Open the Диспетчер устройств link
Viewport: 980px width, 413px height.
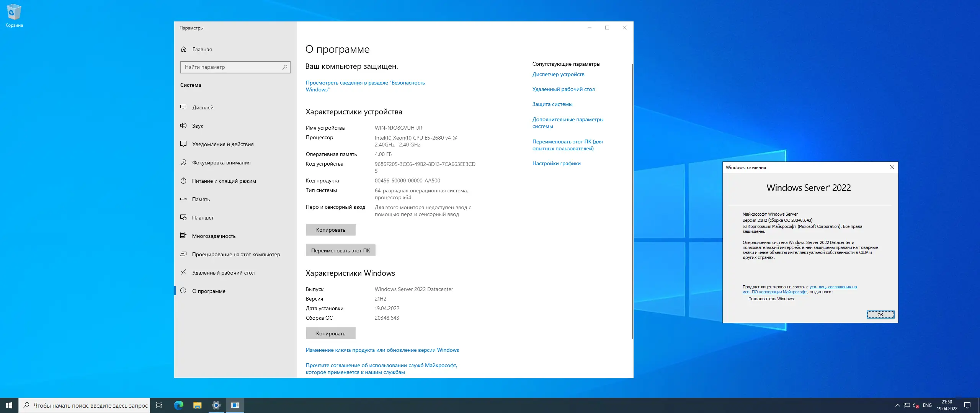[x=558, y=74]
